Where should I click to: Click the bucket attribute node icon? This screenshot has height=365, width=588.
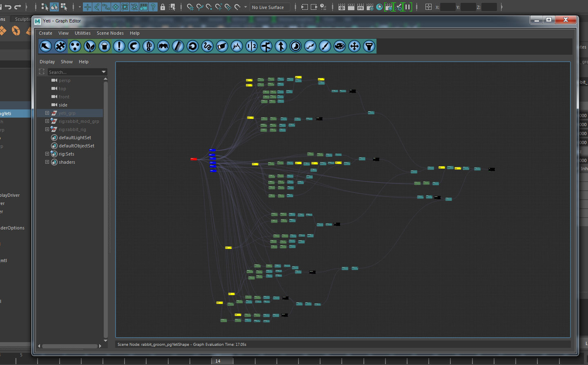click(105, 46)
